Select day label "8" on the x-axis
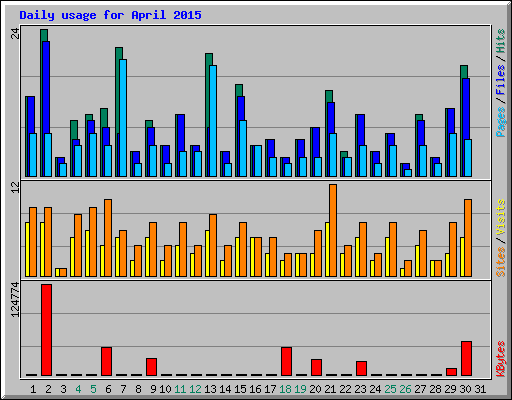The height and width of the screenshot is (400, 512). (x=138, y=389)
